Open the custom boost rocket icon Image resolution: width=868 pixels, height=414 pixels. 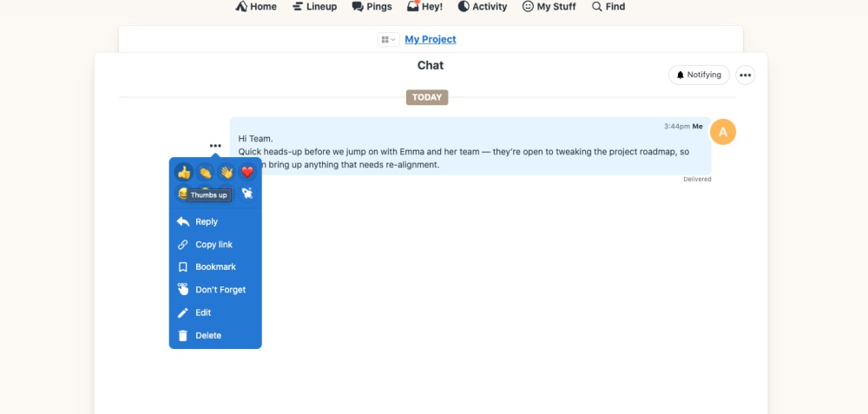point(247,194)
